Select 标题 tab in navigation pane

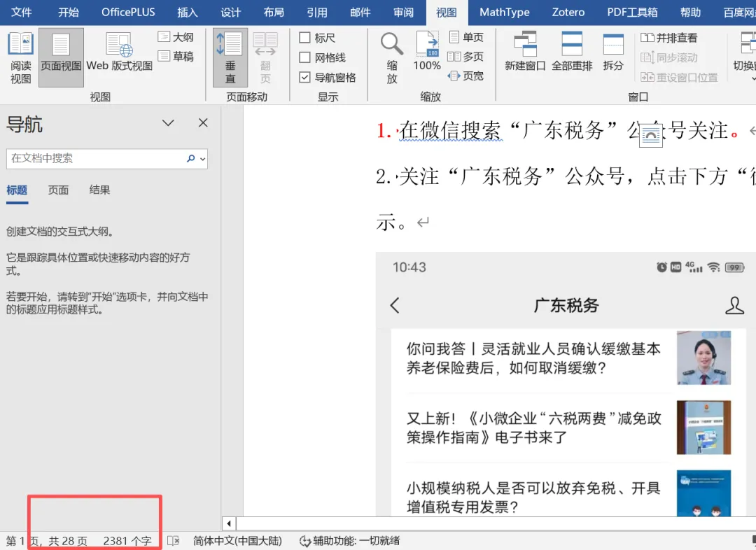tap(17, 190)
